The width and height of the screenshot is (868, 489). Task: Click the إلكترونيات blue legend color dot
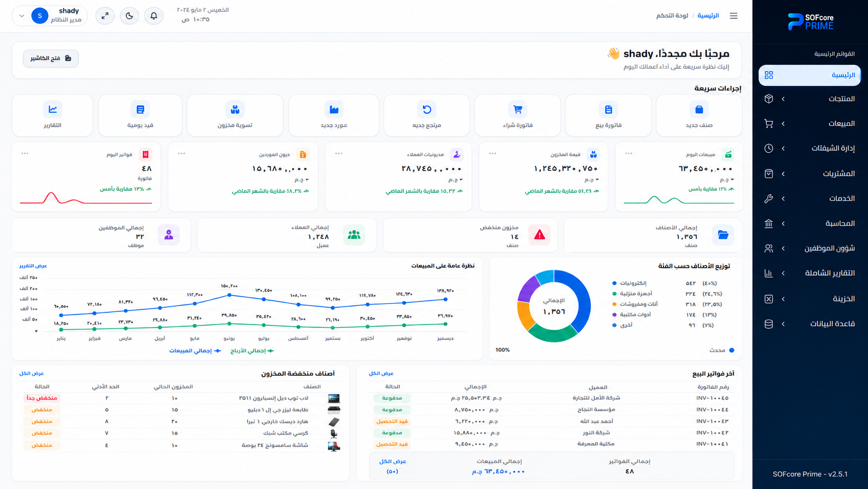click(615, 283)
